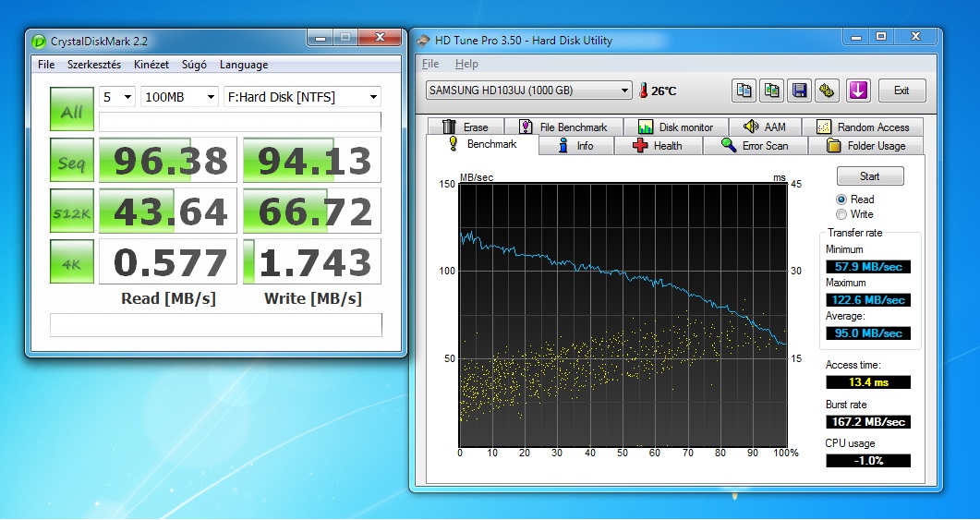980x520 pixels.
Task: Run the Seq test button
Action: click(72, 161)
